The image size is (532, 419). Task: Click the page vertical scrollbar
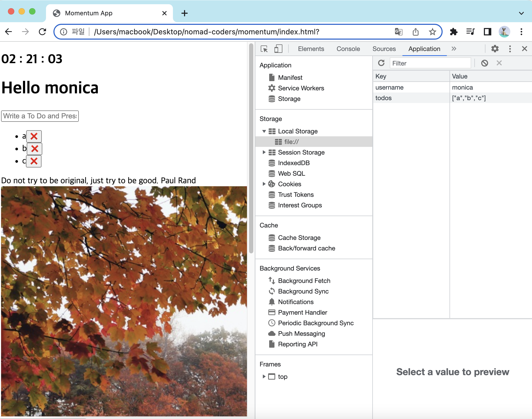(x=251, y=148)
